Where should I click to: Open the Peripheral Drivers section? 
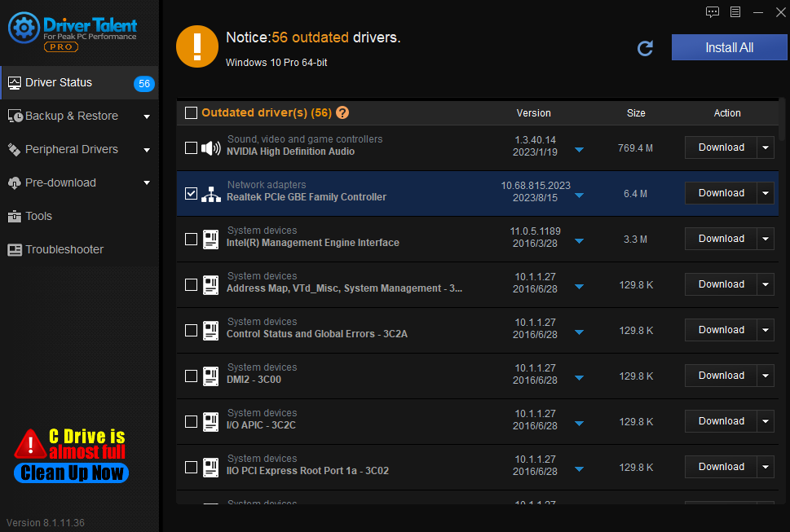click(x=80, y=149)
